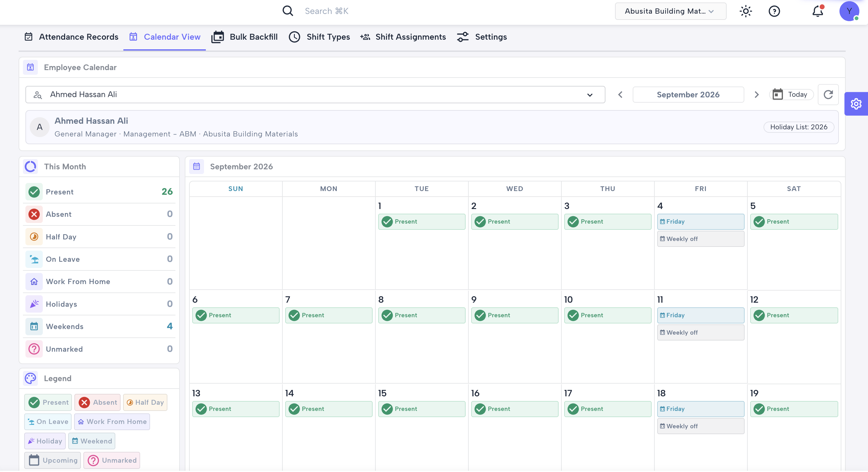The width and height of the screenshot is (868, 472).
Task: Click the Upcoming legend chip
Action: click(x=53, y=461)
